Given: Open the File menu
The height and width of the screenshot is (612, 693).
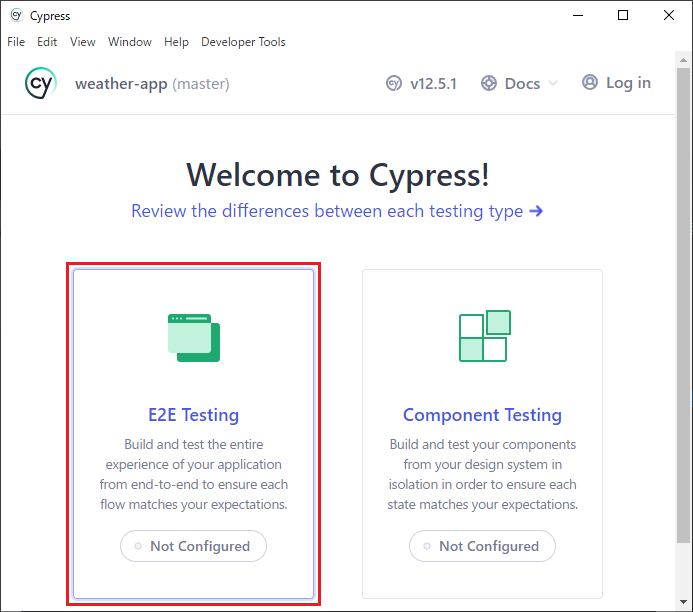Looking at the screenshot, I should pyautogui.click(x=16, y=42).
